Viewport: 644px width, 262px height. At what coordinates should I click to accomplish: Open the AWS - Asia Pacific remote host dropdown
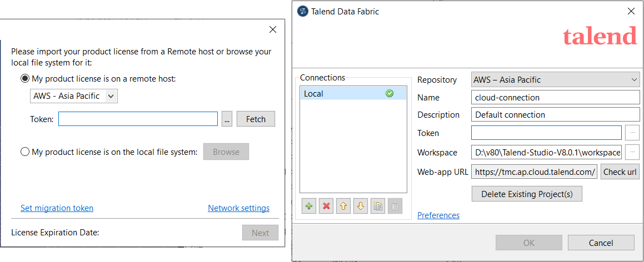[73, 96]
